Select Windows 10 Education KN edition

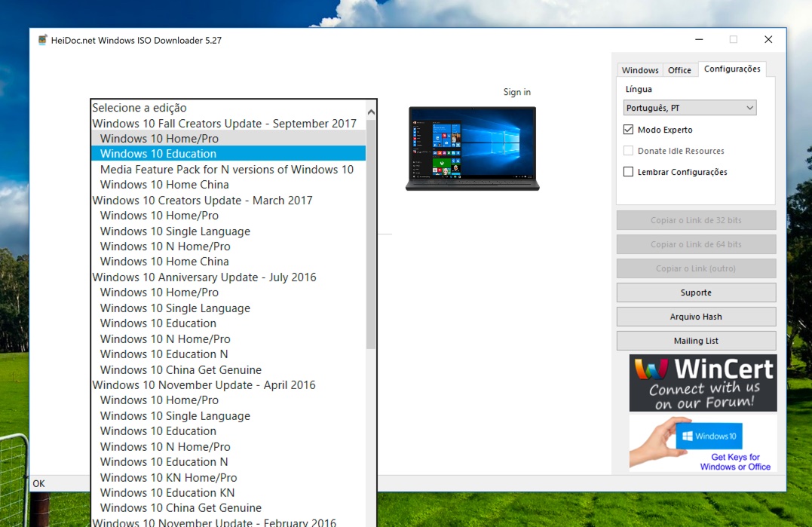(x=167, y=492)
